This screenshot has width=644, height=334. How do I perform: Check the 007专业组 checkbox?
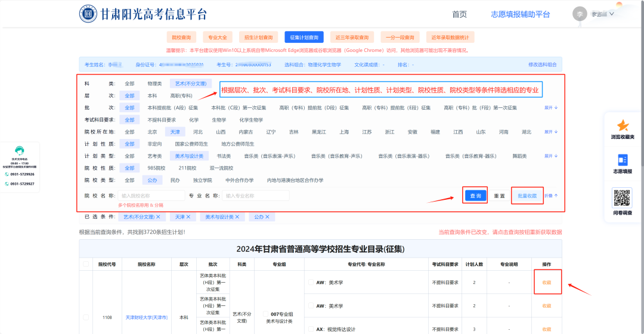click(266, 314)
